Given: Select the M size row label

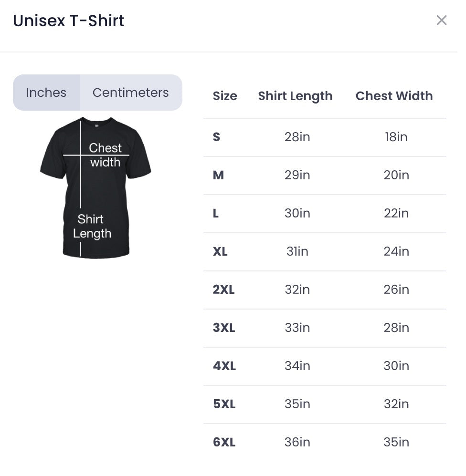Looking at the screenshot, I should 218,176.
